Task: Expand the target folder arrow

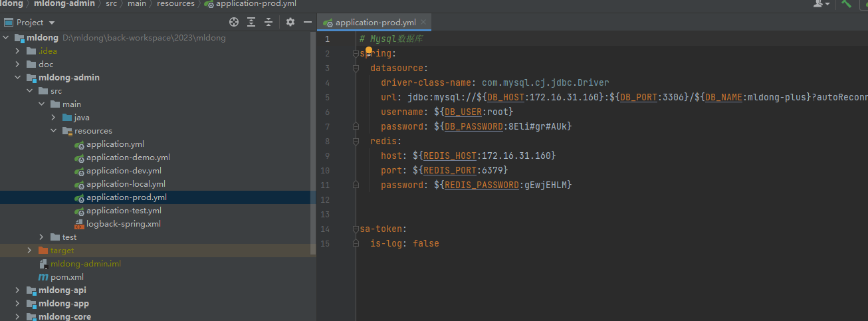Action: coord(30,251)
